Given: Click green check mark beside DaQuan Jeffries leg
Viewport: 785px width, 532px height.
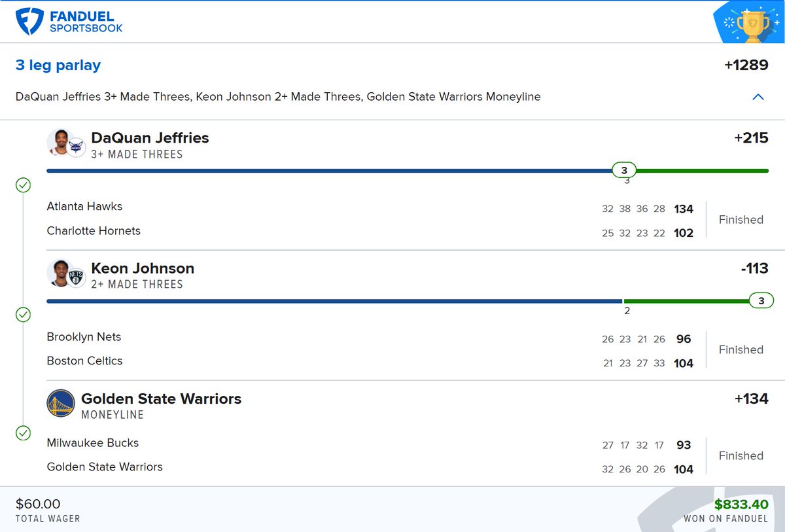Looking at the screenshot, I should click(x=23, y=185).
